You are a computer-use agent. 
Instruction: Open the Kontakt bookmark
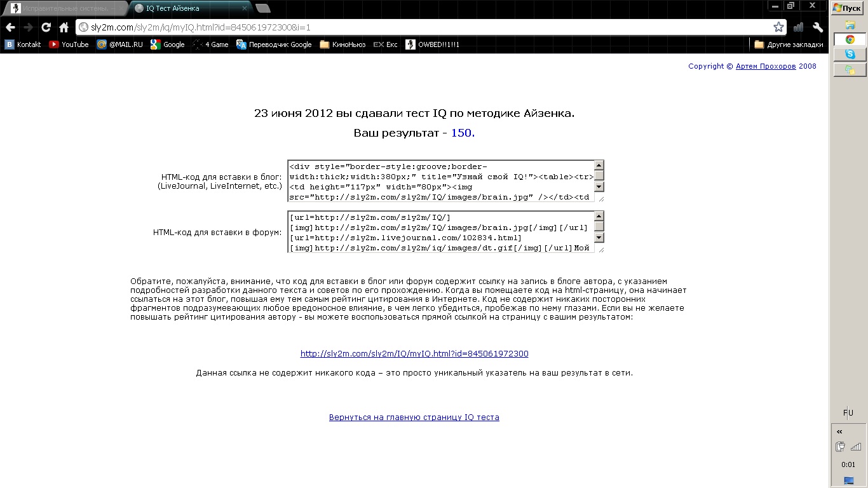[23, 44]
